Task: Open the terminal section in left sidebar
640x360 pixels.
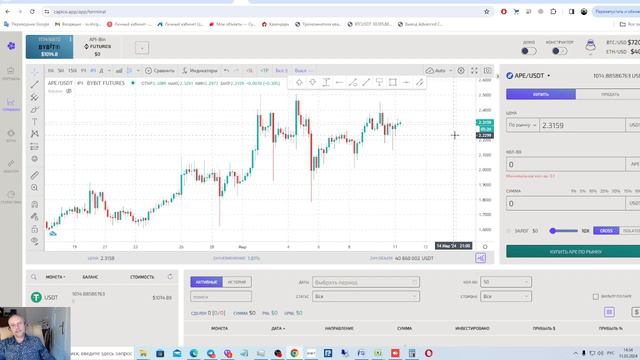Action: [11, 104]
